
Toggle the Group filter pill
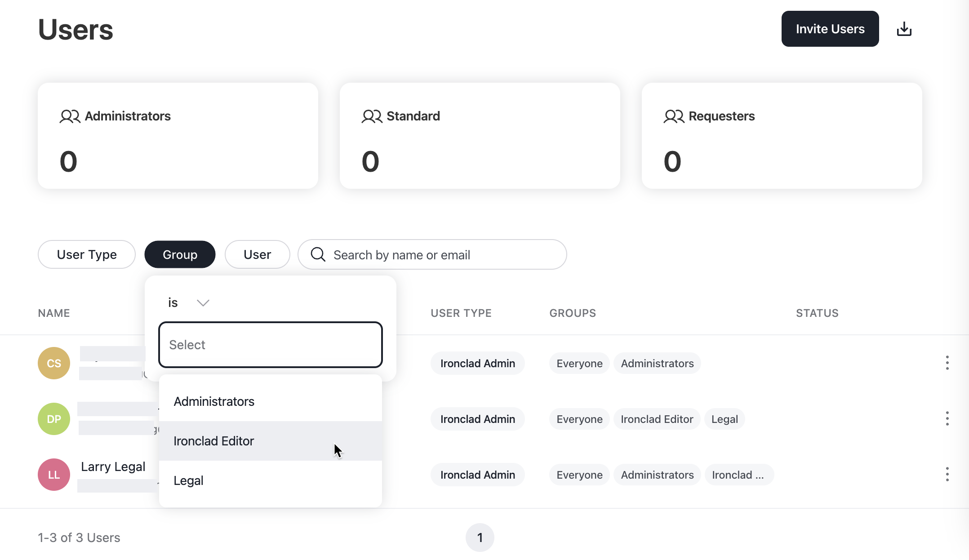(180, 254)
